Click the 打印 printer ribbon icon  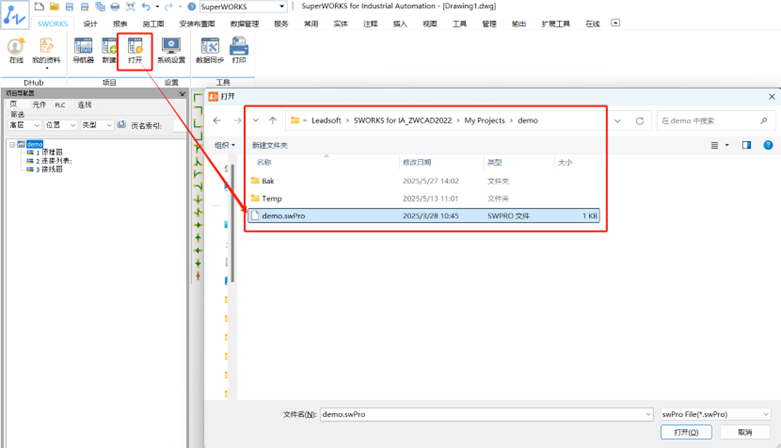pyautogui.click(x=239, y=50)
